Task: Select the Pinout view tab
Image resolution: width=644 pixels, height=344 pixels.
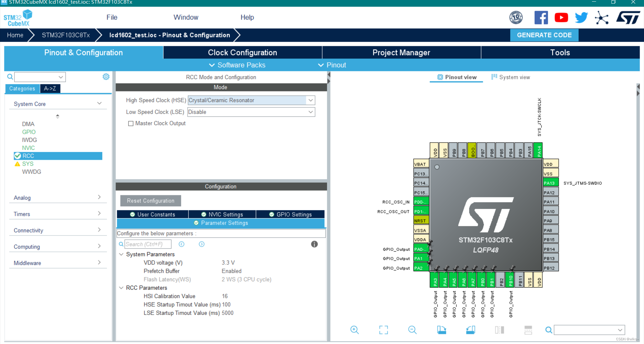Action: 457,77
